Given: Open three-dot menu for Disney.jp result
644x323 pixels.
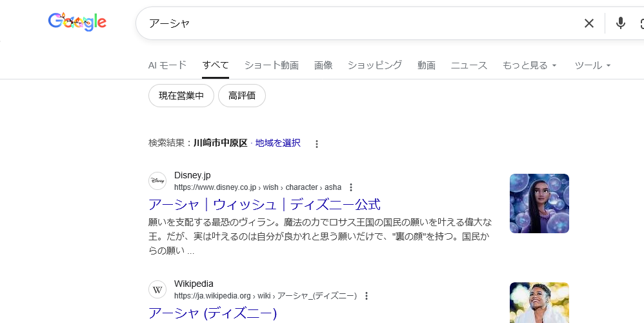Looking at the screenshot, I should (351, 187).
